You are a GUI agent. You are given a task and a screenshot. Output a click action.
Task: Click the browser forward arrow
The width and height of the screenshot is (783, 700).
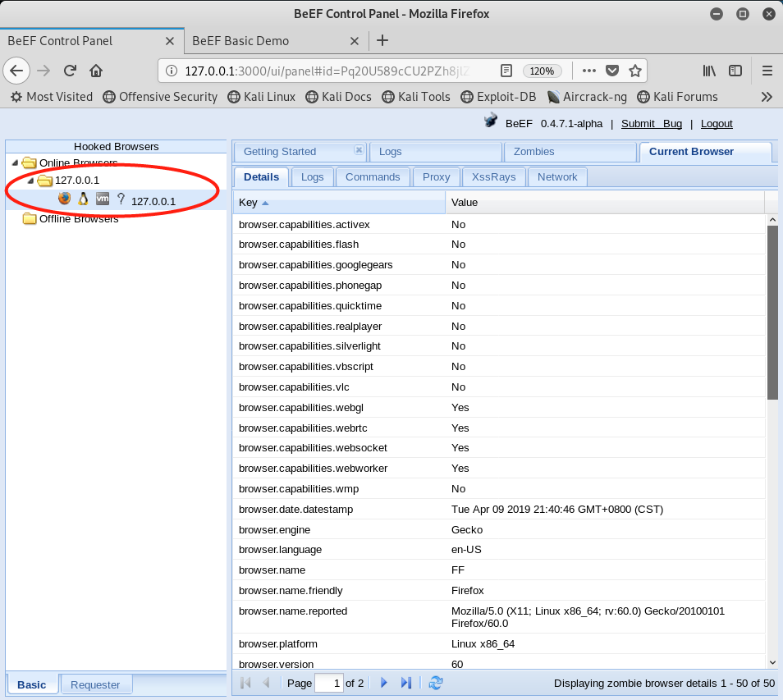[x=44, y=71]
